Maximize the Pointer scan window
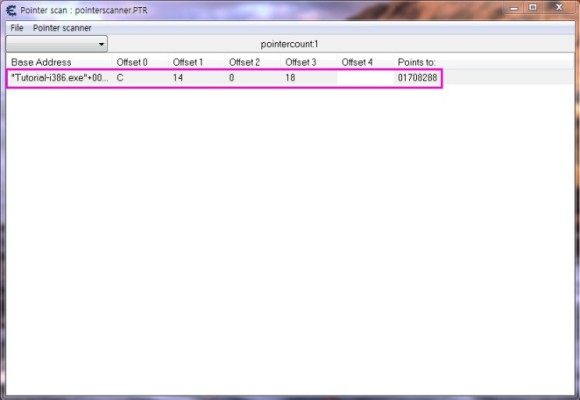This screenshot has height=400, width=580. point(533,7)
